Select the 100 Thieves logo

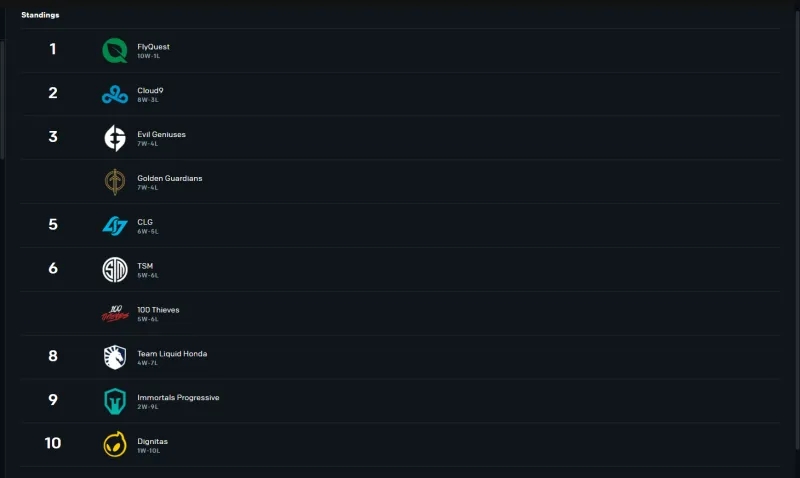coord(115,314)
